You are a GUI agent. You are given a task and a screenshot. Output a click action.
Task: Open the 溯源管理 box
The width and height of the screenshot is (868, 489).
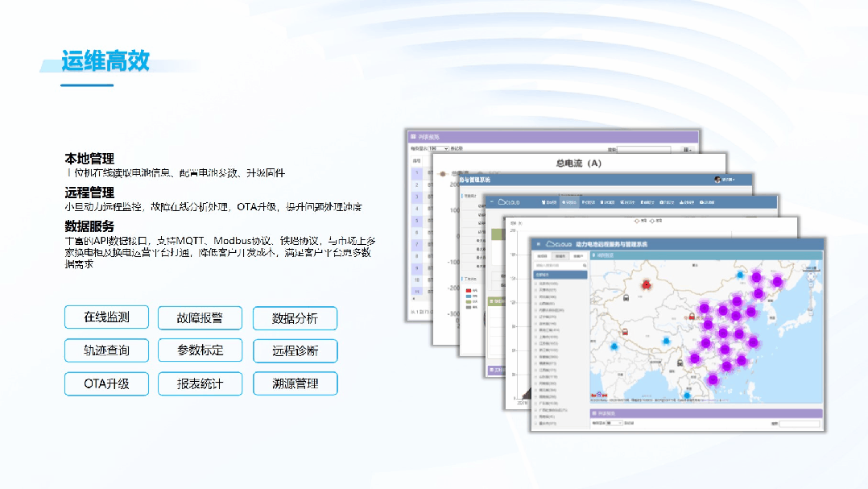295,383
